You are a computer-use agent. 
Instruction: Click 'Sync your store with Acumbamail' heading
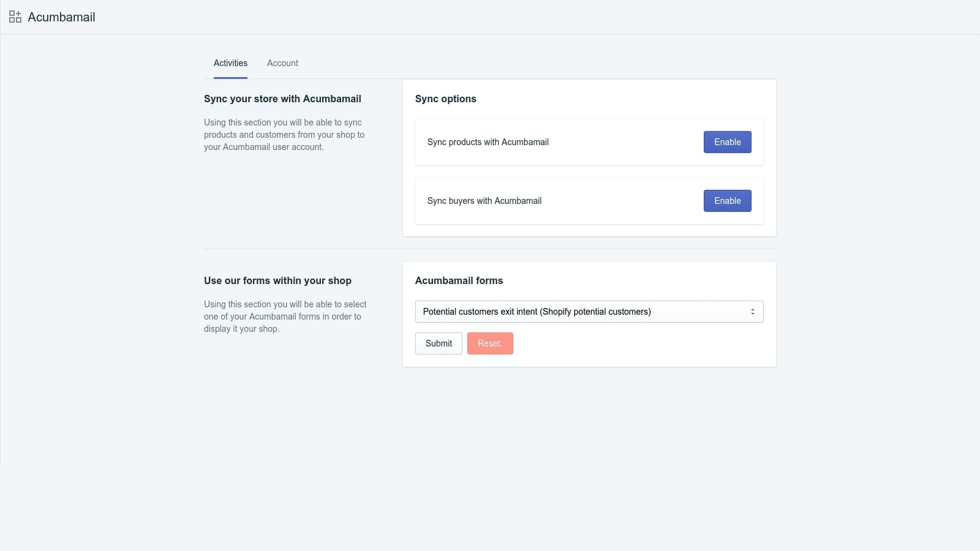pos(282,99)
